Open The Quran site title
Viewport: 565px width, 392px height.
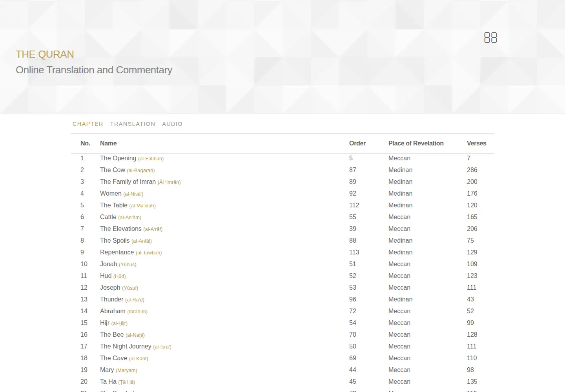point(45,54)
